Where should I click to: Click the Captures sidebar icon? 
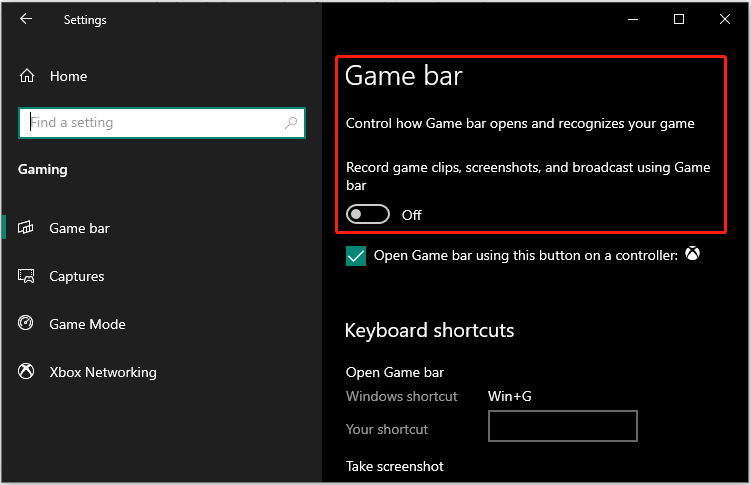(x=26, y=276)
